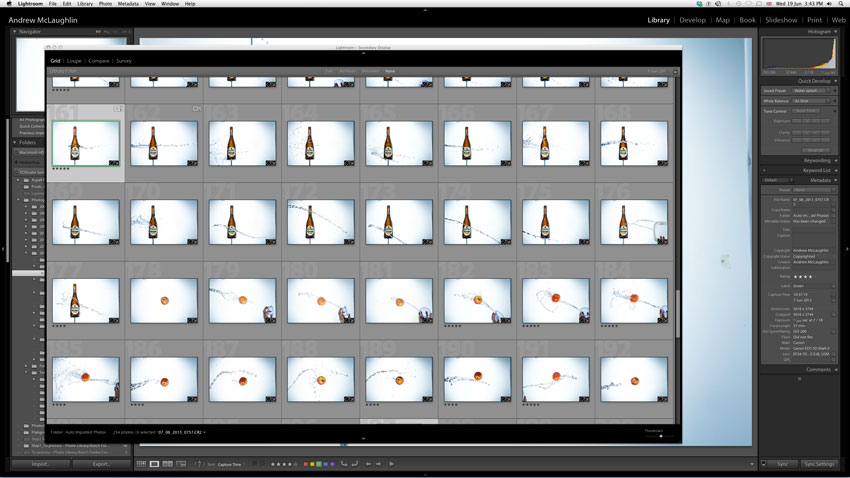850x478 pixels.
Task: Open the Apple menu
Action: (9, 4)
